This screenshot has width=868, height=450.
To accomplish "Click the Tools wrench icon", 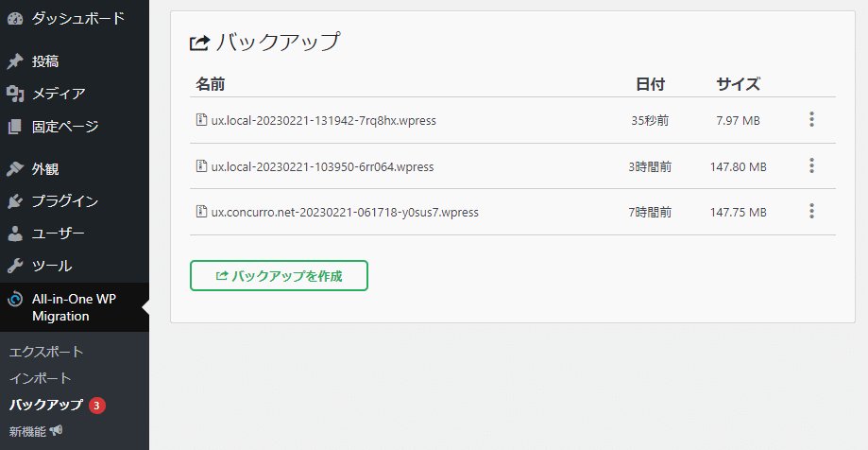I will (15, 266).
